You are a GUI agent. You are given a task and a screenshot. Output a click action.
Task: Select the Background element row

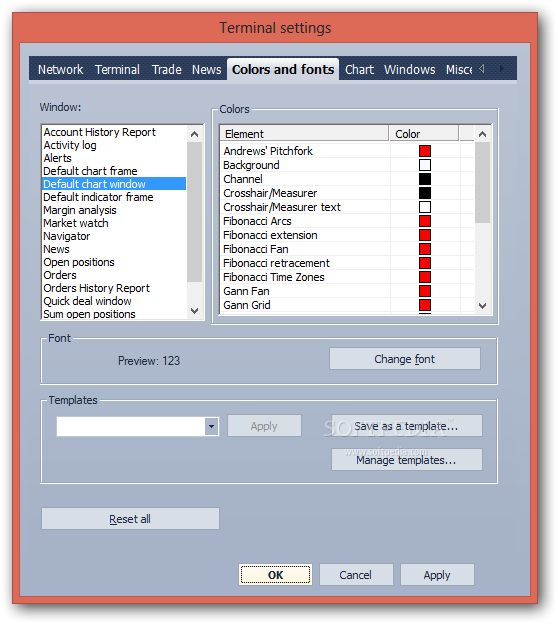tap(347, 165)
